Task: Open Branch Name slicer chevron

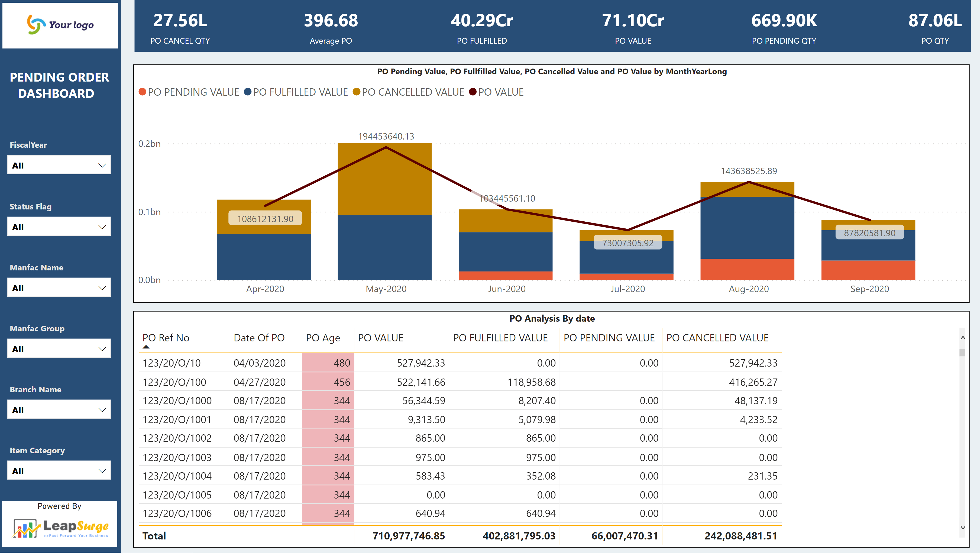Action: pos(102,410)
